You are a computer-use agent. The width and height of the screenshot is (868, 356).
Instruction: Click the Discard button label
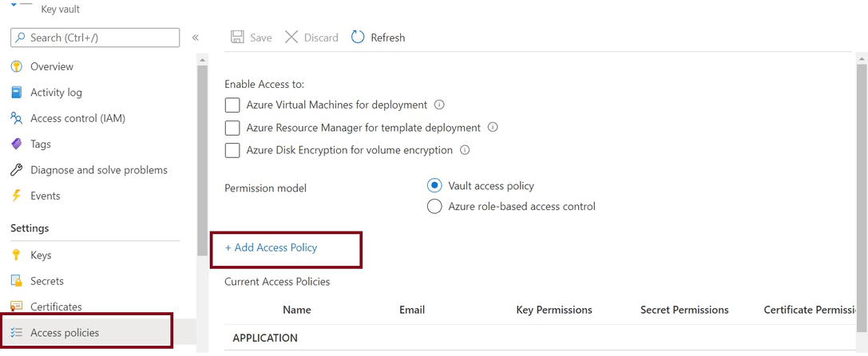coord(321,38)
